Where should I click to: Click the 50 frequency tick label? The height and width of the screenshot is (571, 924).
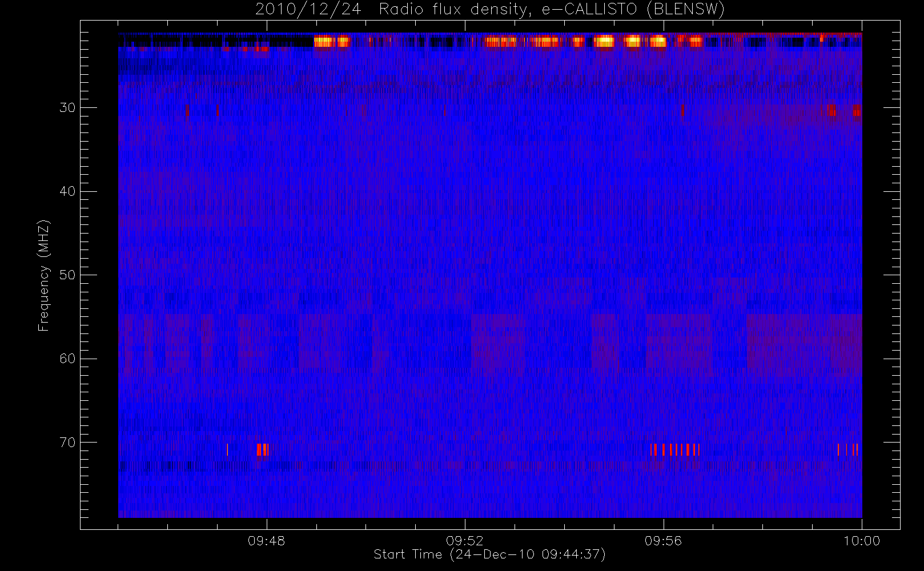coord(67,275)
